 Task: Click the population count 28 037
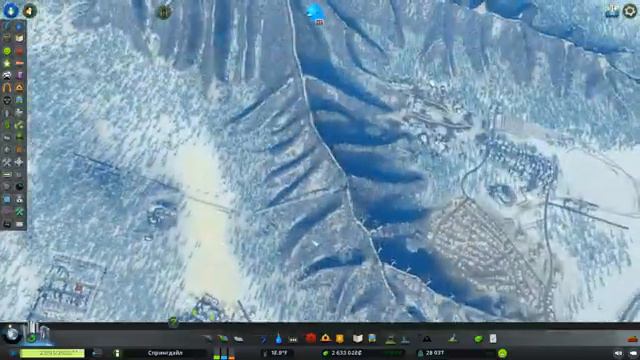(434, 353)
